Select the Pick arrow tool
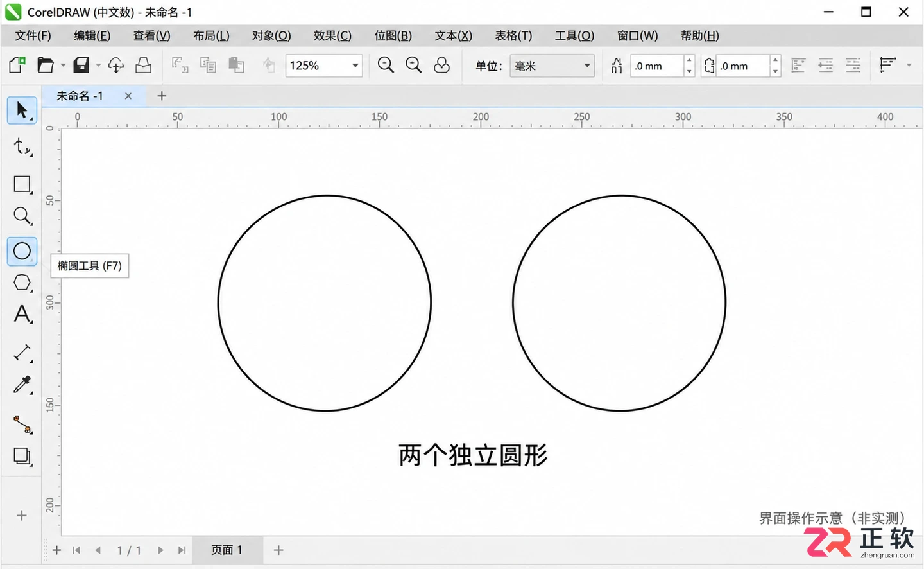Image resolution: width=924 pixels, height=569 pixels. pyautogui.click(x=22, y=110)
